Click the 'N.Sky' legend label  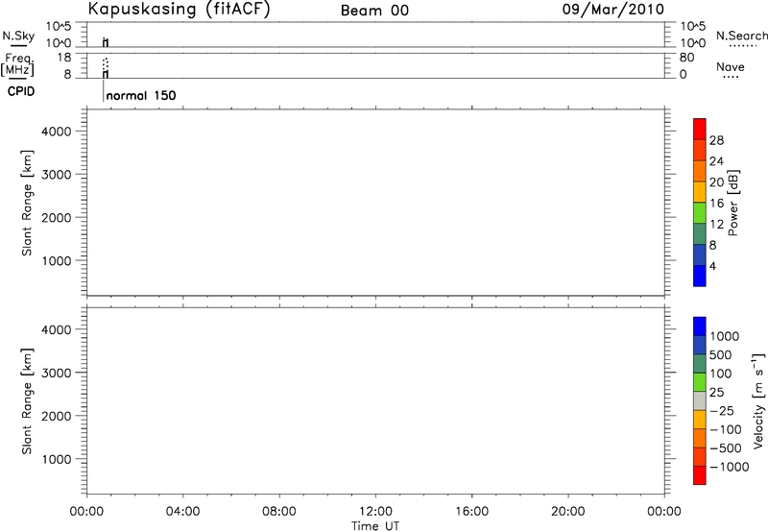pos(18,36)
